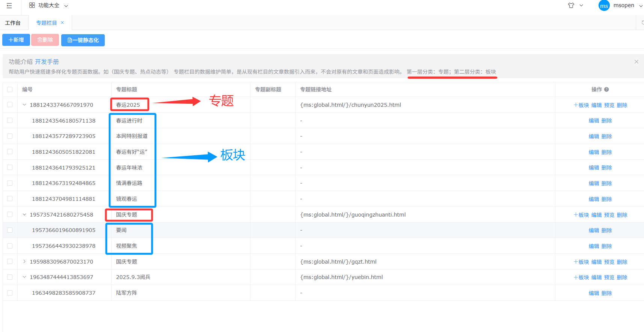Collapse the 春运2025 tree row
The image size is (644, 332).
coord(24,105)
